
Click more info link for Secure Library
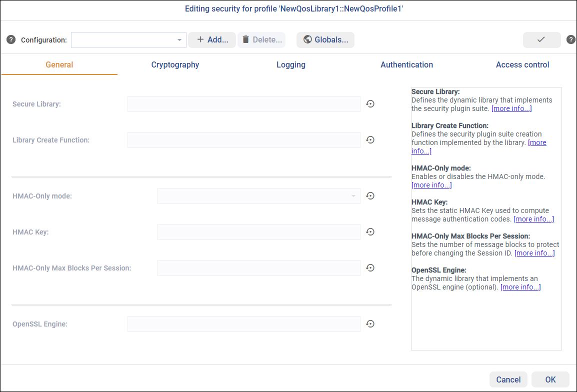click(x=511, y=108)
